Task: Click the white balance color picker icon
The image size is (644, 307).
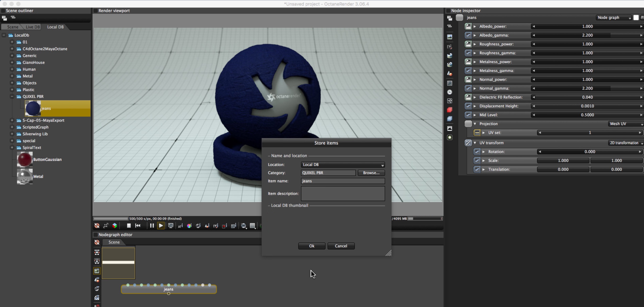Action: pos(189,226)
